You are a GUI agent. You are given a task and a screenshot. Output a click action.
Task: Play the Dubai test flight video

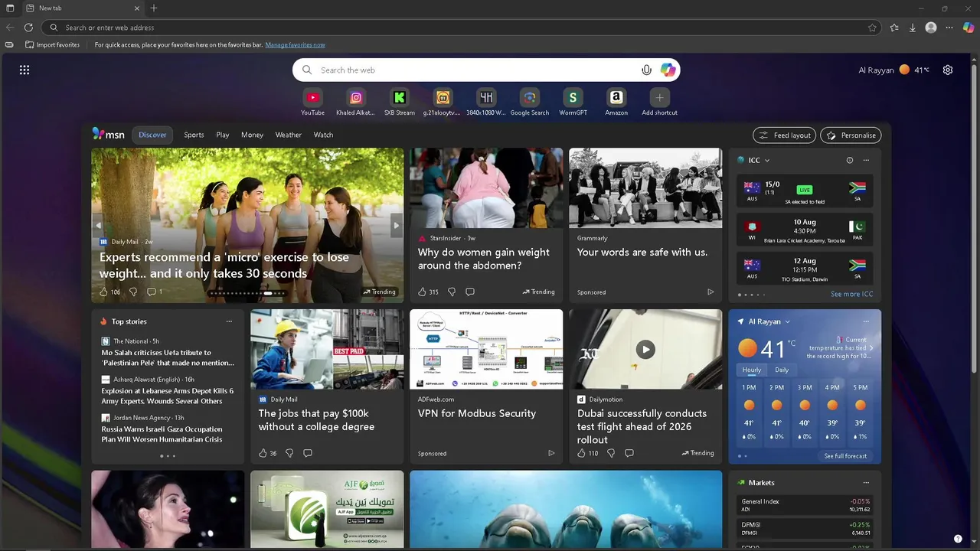pos(645,350)
